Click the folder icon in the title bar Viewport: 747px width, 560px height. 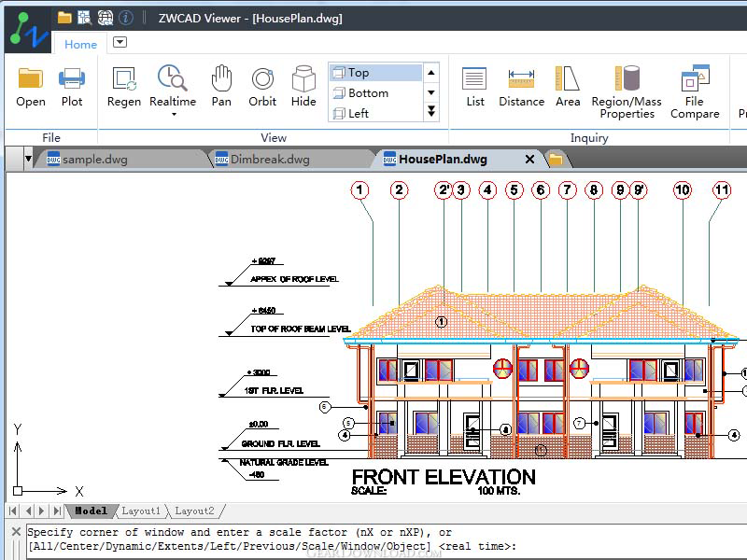64,18
